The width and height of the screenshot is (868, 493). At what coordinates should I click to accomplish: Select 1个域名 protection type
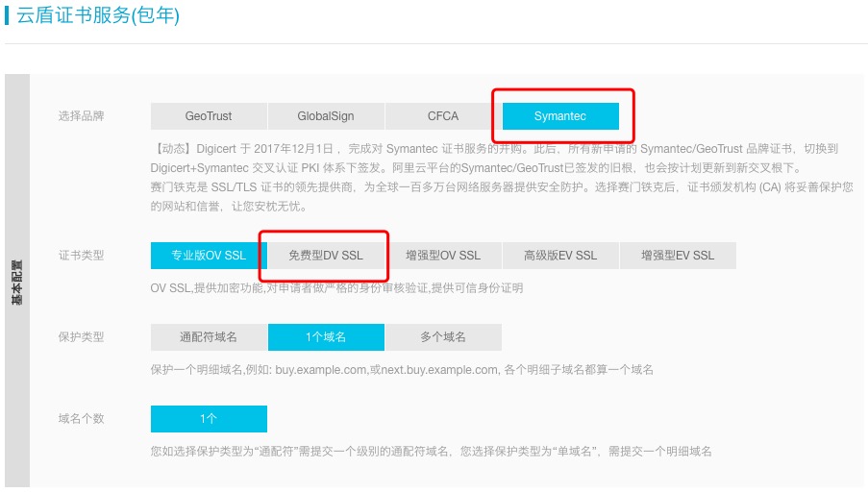[x=326, y=337]
